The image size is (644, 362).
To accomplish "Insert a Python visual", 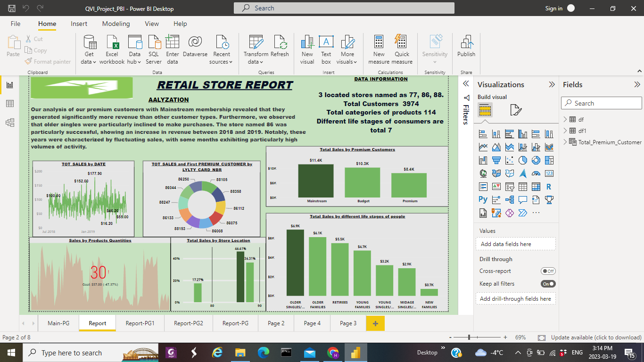I will click(x=483, y=199).
